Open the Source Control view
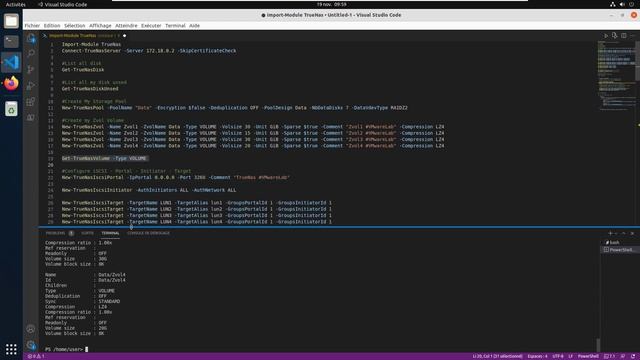This screenshot has width=640, height=360. point(31,69)
